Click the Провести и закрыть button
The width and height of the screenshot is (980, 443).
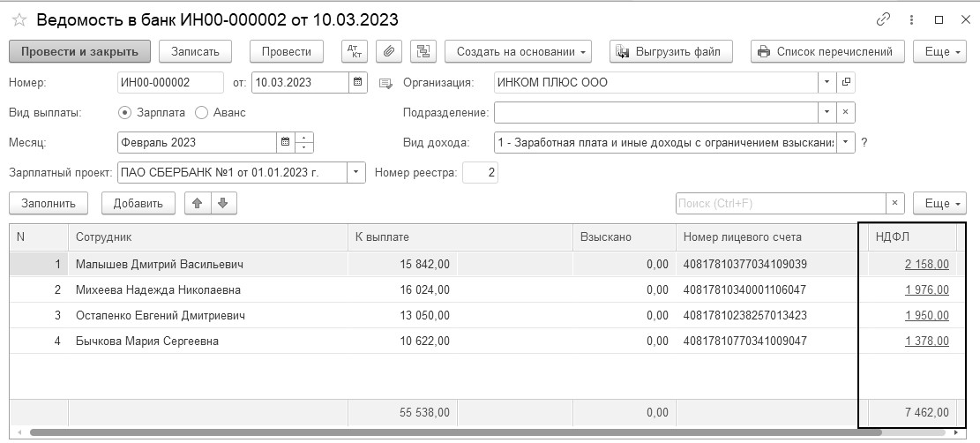80,51
